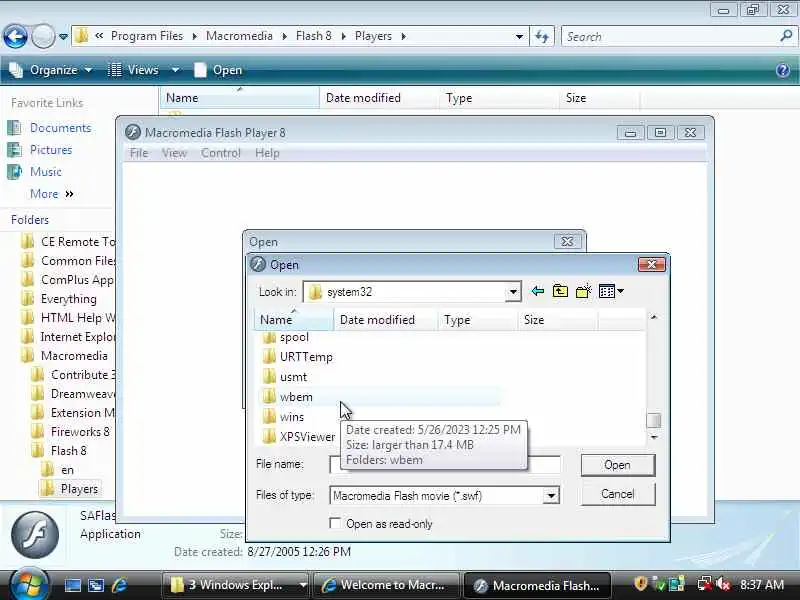Open File menu in Flash Player 8
Screen dimensions: 800x600
139,153
